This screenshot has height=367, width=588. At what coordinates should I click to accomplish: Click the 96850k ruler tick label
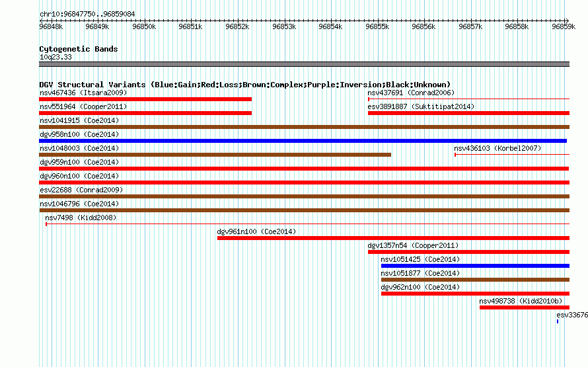pos(144,26)
